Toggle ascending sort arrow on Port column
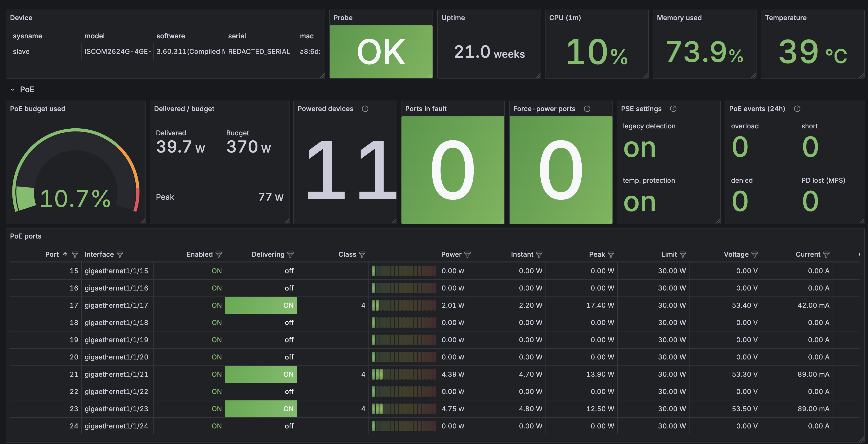Viewport: 868px width, 444px height. click(65, 254)
